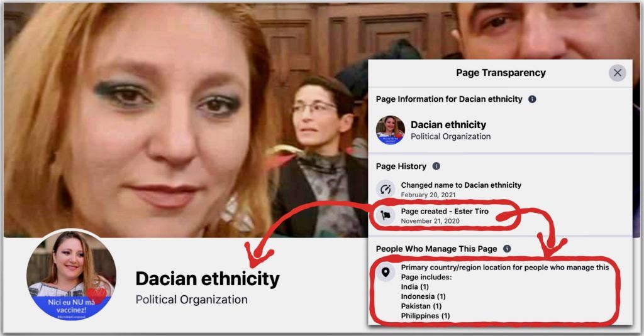Click the Pakistan (1) location entry
Image resolution: width=644 pixels, height=336 pixels.
coord(421,306)
